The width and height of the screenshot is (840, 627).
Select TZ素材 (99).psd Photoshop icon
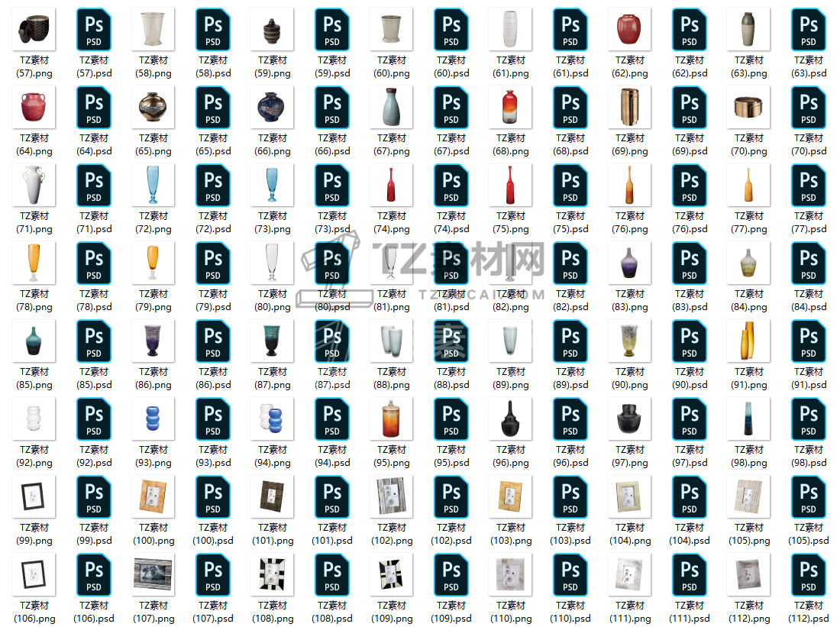coord(94,496)
